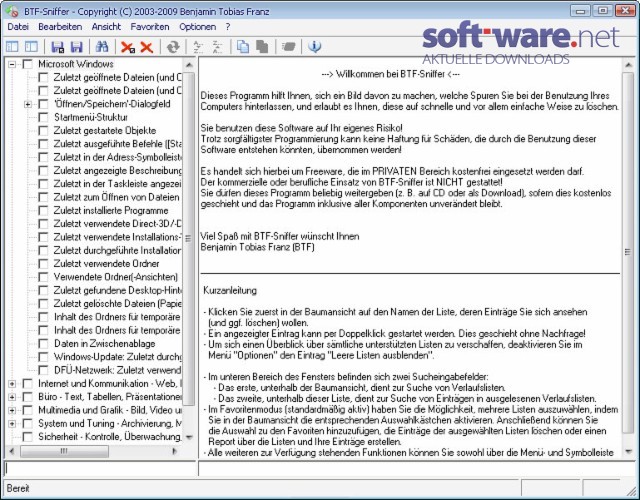
Task: Select Zuletzt verwendete Direct-3D entry
Action: point(118,224)
